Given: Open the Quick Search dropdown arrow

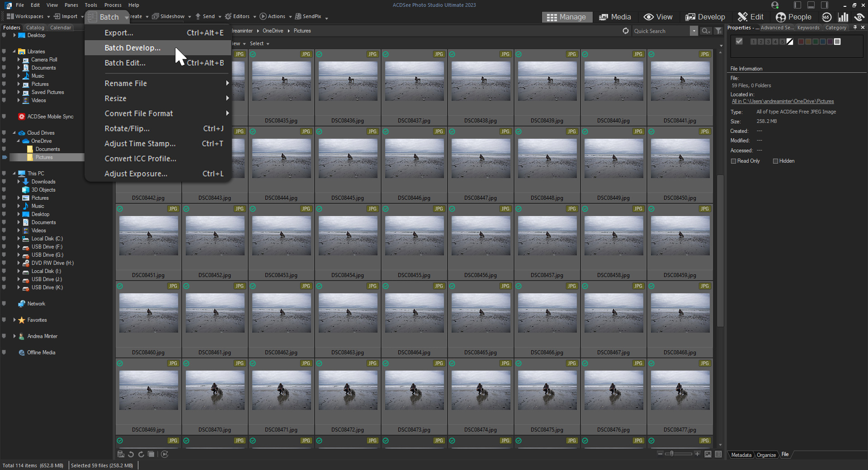Looking at the screenshot, I should pyautogui.click(x=693, y=31).
